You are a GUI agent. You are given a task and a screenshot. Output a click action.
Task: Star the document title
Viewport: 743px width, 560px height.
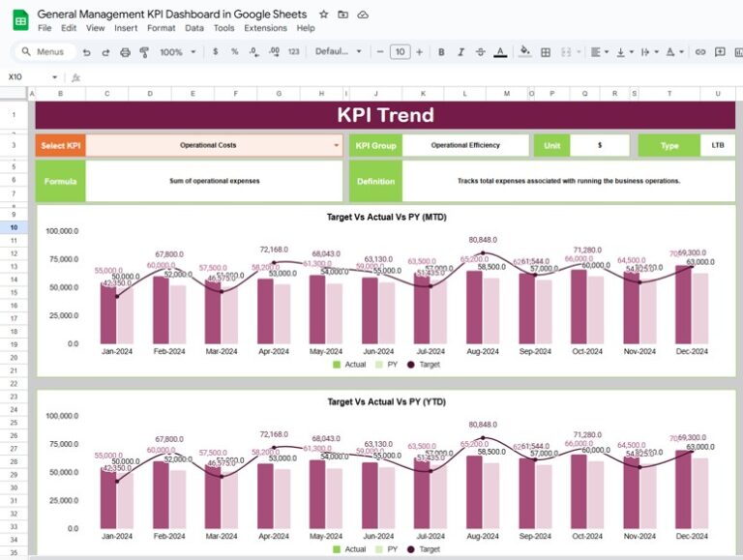(x=324, y=15)
